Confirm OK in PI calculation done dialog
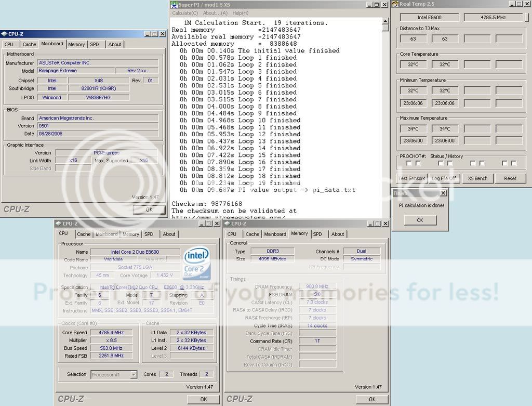The height and width of the screenshot is (406, 532). click(x=420, y=220)
